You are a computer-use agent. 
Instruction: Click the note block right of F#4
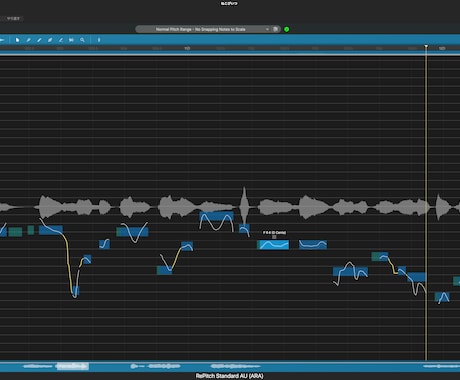pos(313,245)
